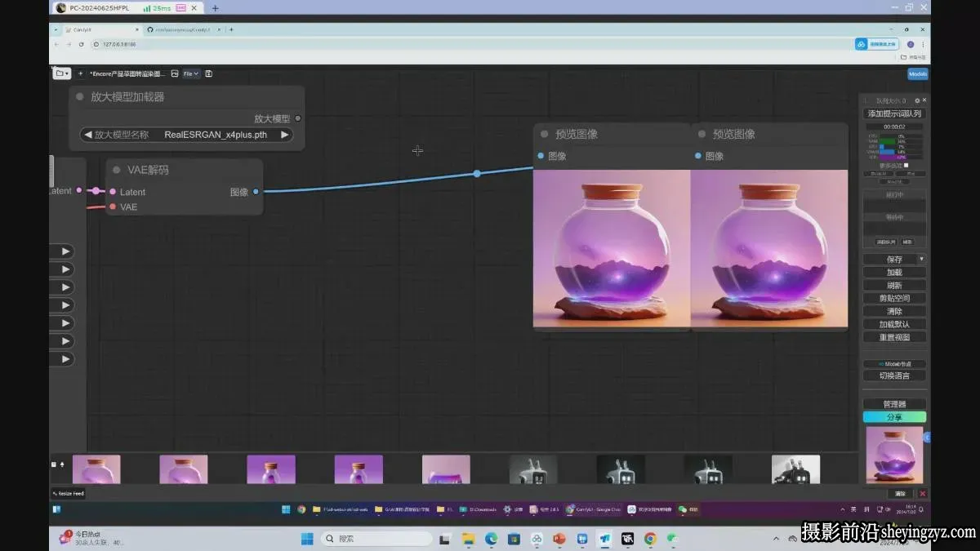
Task: Click the Resize Feed button
Action: pos(69,493)
